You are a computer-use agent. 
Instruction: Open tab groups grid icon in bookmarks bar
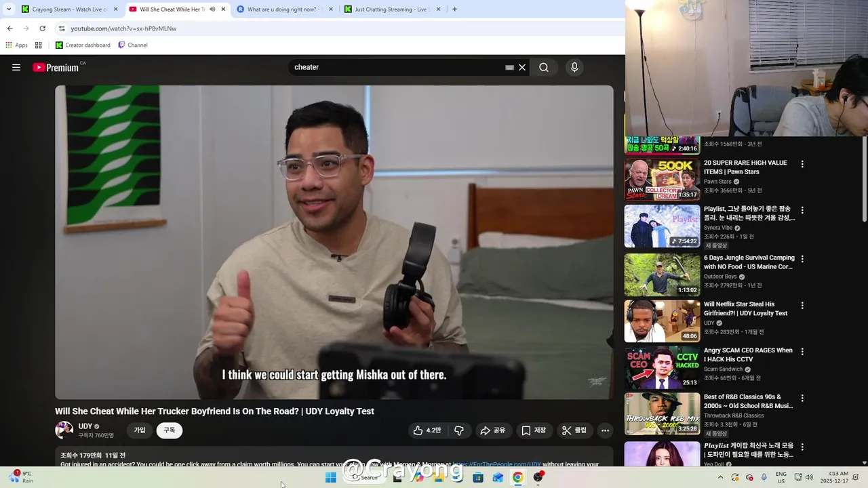coord(39,45)
